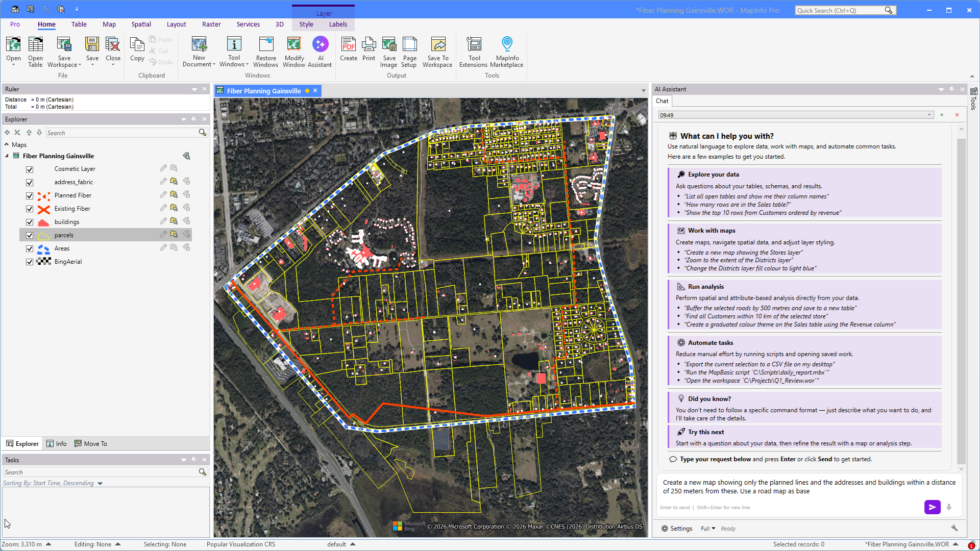Create a new document window
This screenshot has width=980, height=551.
coord(199,52)
